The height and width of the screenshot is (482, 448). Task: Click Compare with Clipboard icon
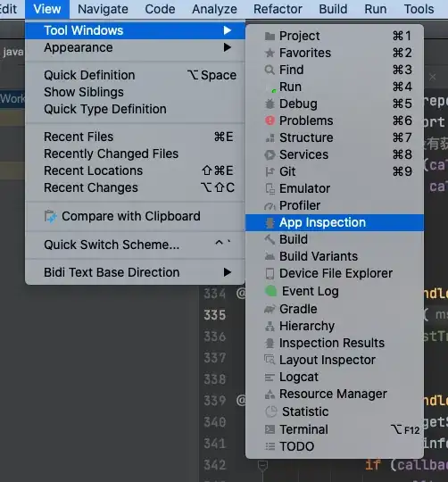pyautogui.click(x=51, y=216)
